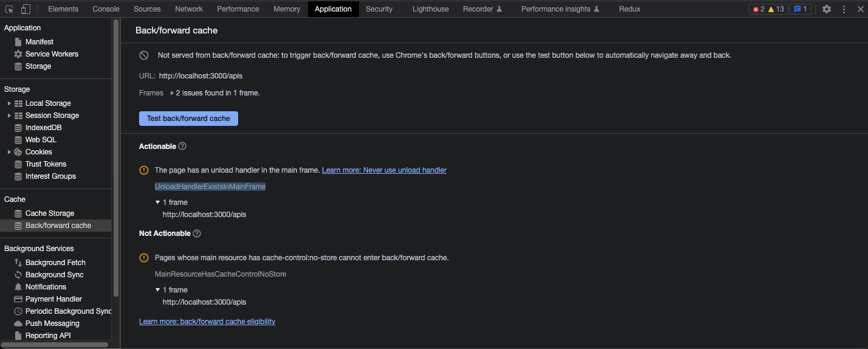Open Background Fetch service

click(55, 263)
